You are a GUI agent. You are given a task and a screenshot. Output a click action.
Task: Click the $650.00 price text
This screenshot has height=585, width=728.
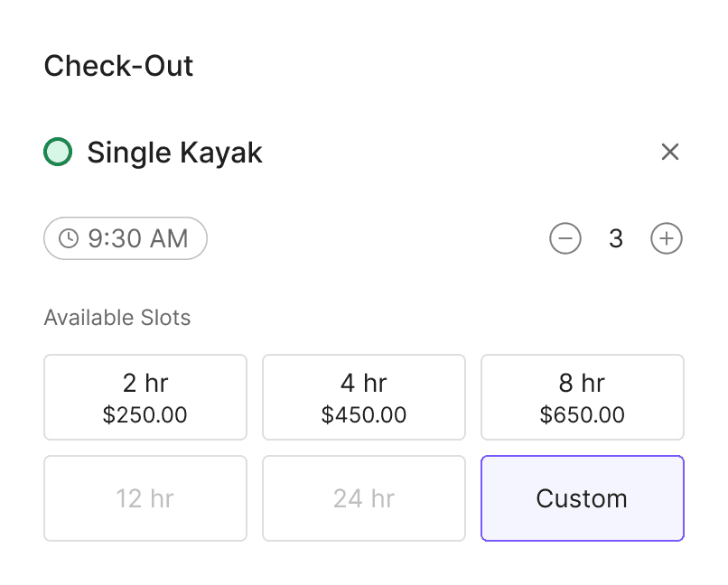[x=583, y=415]
